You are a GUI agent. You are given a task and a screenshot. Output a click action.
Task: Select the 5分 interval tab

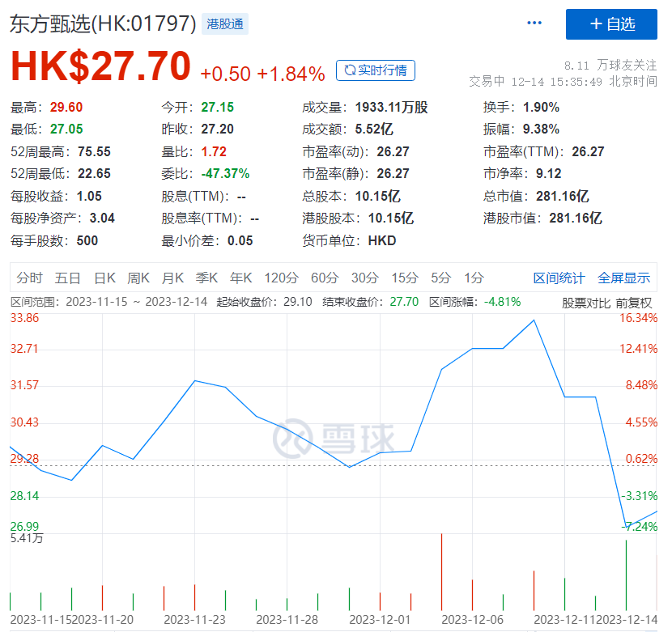tap(441, 278)
